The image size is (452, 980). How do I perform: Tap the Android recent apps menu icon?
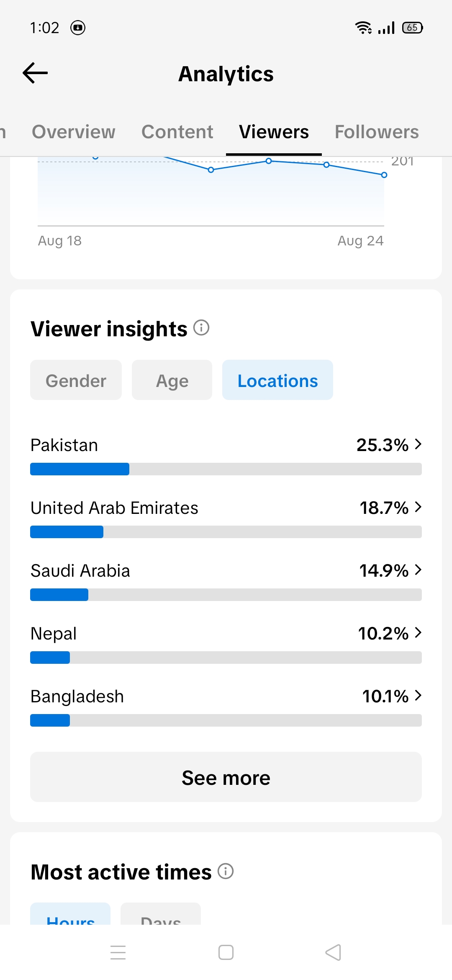[118, 952]
